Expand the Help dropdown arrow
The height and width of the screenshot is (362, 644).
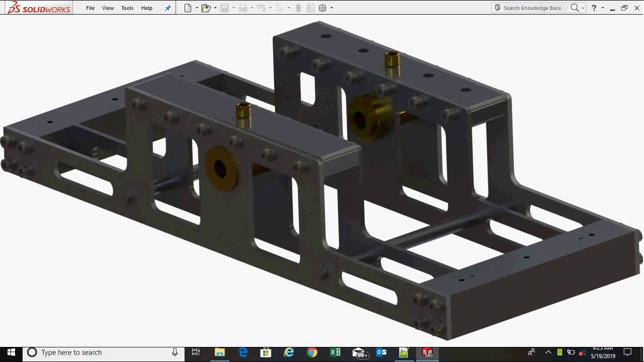pos(602,8)
